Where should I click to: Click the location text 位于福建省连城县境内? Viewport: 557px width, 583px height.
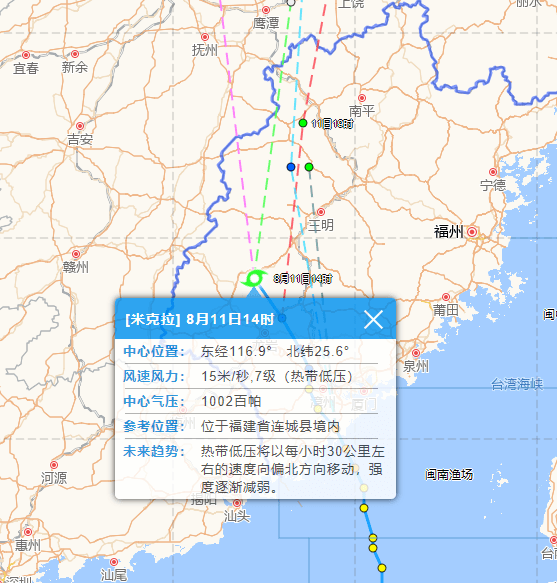pyautogui.click(x=270, y=426)
